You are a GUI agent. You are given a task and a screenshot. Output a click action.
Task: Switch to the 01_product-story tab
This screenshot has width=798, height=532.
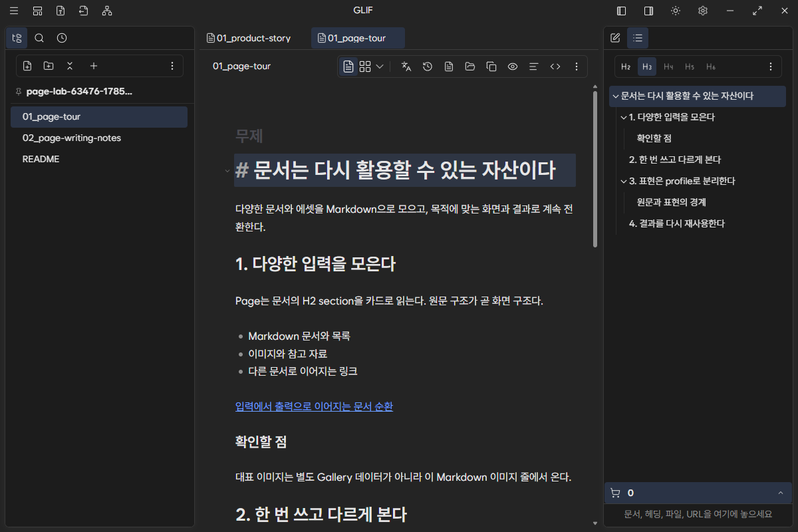click(248, 38)
